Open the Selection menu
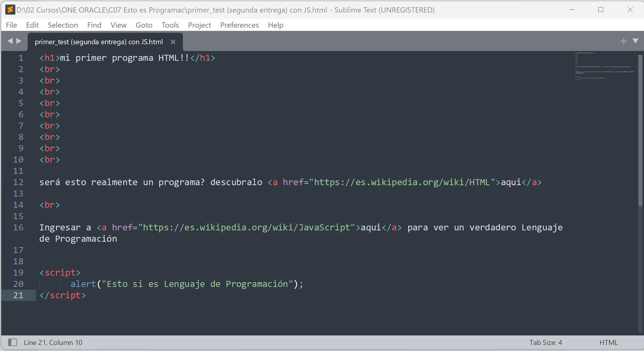Screen dimensions: 644x351 63,25
